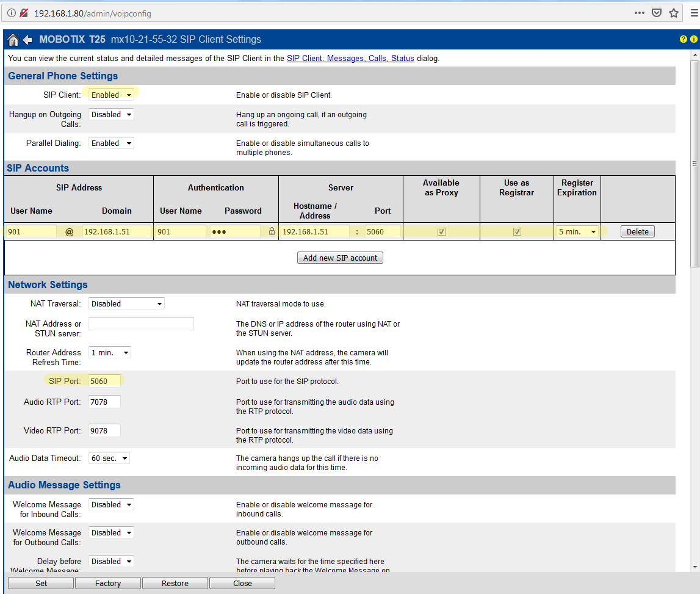Click the MOBOTIX home icon
700x594 pixels.
coord(13,40)
